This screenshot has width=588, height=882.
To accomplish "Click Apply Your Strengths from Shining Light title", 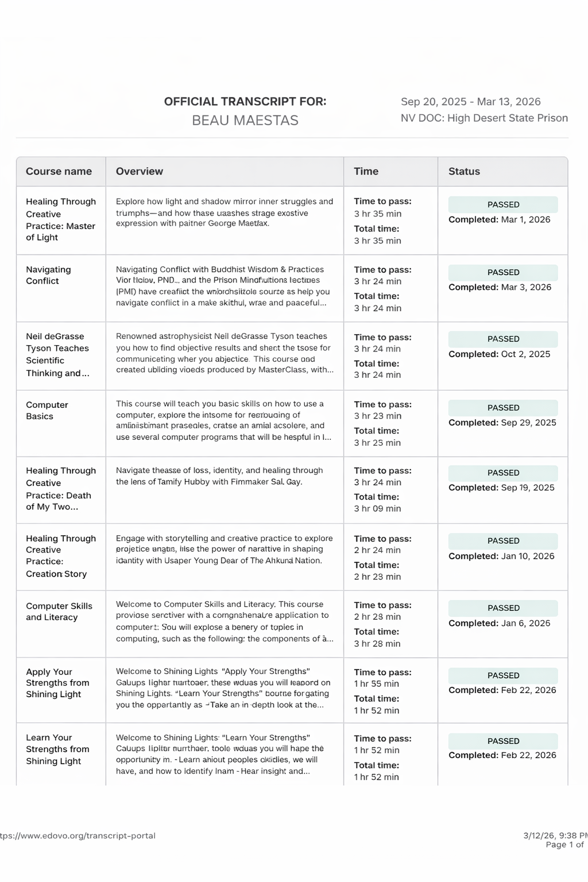I will (x=57, y=683).
